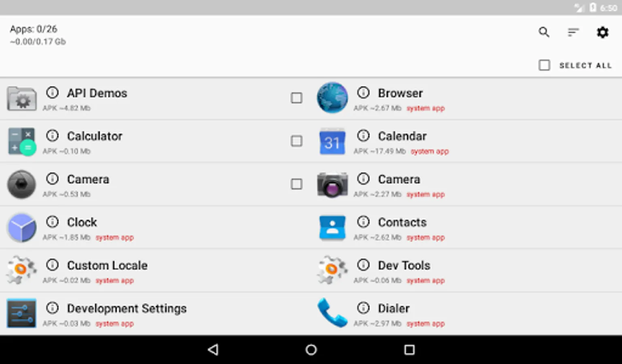View Contacts app info icon
Viewport: 622px width, 364px height.
click(x=363, y=222)
